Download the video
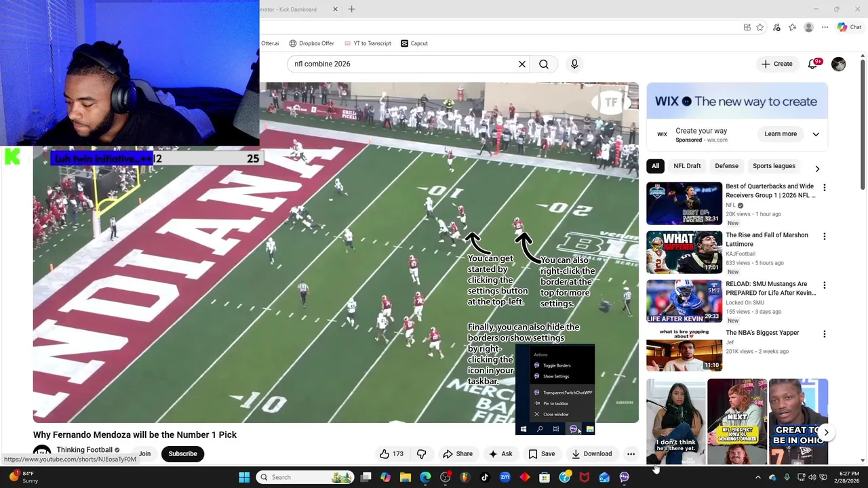868x488 pixels. (x=591, y=454)
